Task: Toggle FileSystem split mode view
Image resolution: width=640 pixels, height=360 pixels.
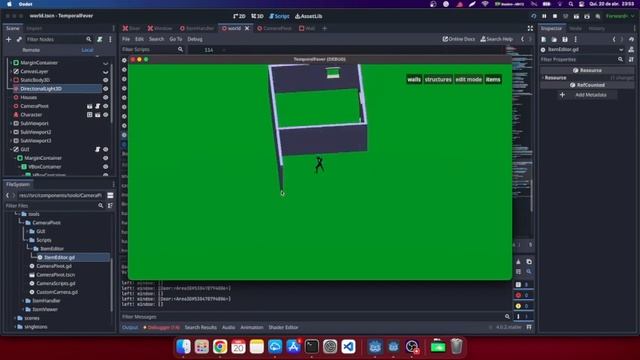Action: (110, 196)
